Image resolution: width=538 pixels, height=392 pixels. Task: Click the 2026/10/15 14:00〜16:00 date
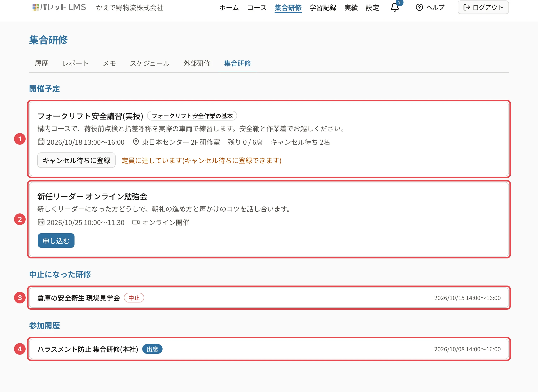(467, 298)
